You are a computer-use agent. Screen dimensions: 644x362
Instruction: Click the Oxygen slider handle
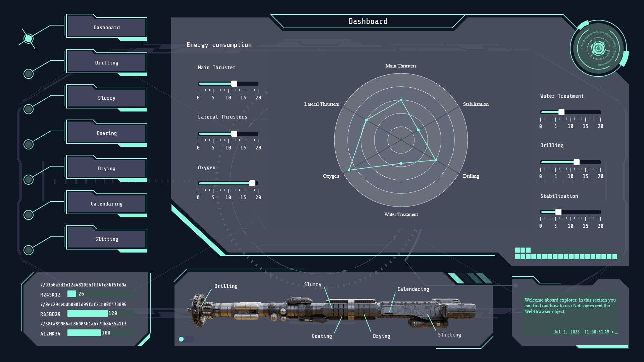252,183
